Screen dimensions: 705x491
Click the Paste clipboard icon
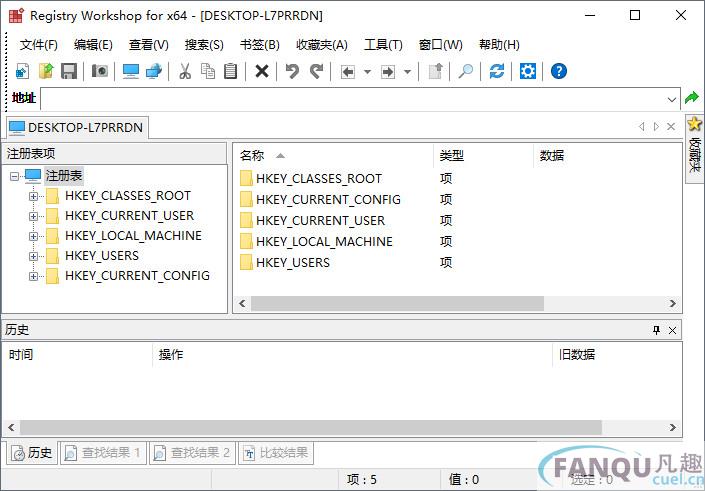pos(231,71)
